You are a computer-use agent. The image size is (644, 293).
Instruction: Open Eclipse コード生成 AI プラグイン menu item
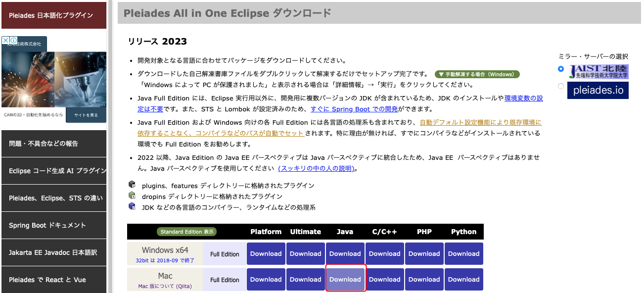(53, 171)
